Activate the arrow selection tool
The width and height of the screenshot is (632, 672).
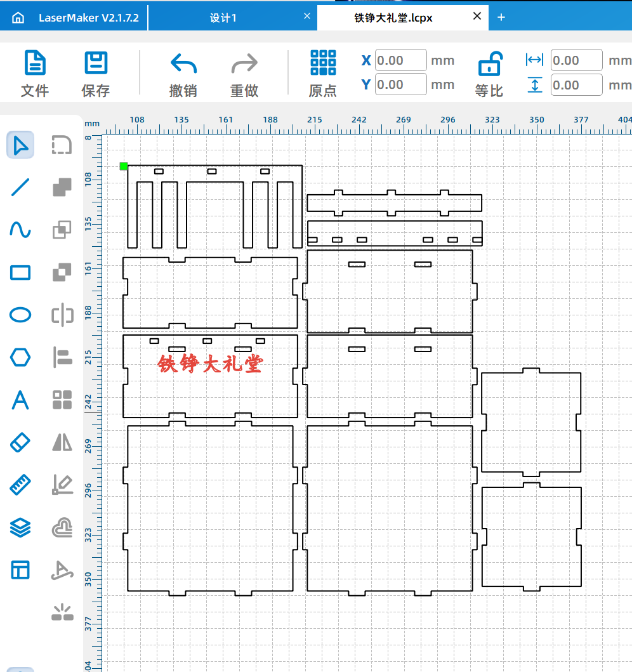(20, 145)
